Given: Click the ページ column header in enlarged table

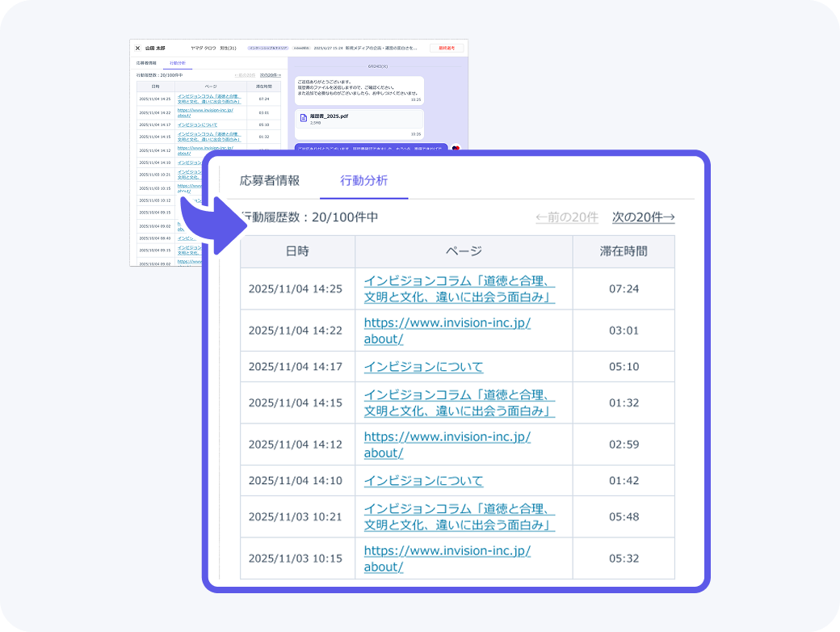Looking at the screenshot, I should click(464, 251).
